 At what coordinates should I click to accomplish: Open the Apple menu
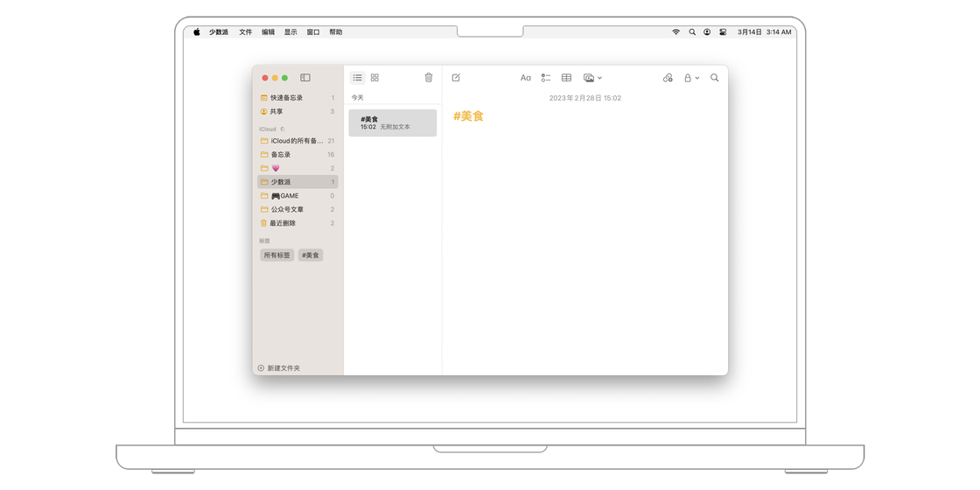[196, 31]
